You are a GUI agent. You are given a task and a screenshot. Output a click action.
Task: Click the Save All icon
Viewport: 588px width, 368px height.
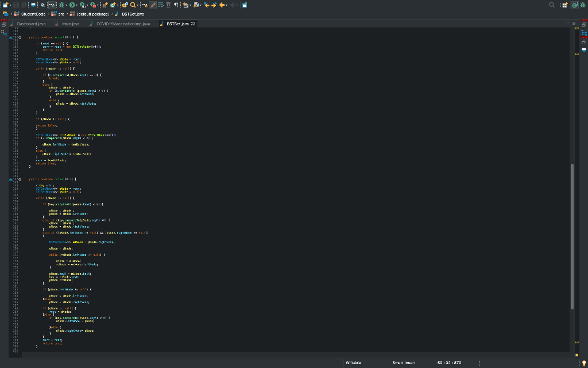(x=24, y=5)
